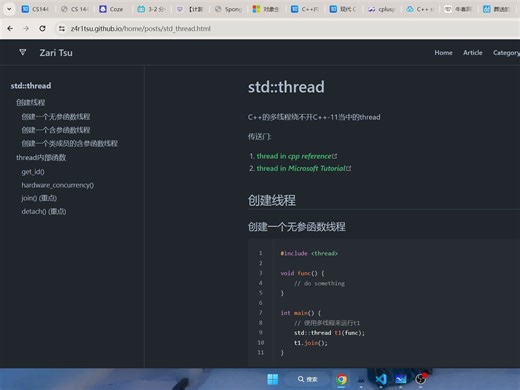Open the blue chart app in taskbar
Viewport: 520px width, 390px height.
coord(401,379)
